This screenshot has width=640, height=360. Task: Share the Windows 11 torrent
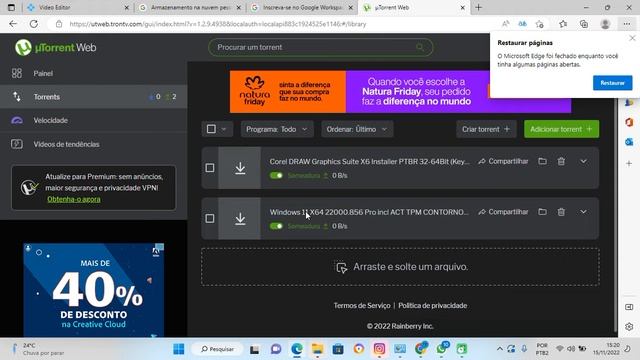503,212
